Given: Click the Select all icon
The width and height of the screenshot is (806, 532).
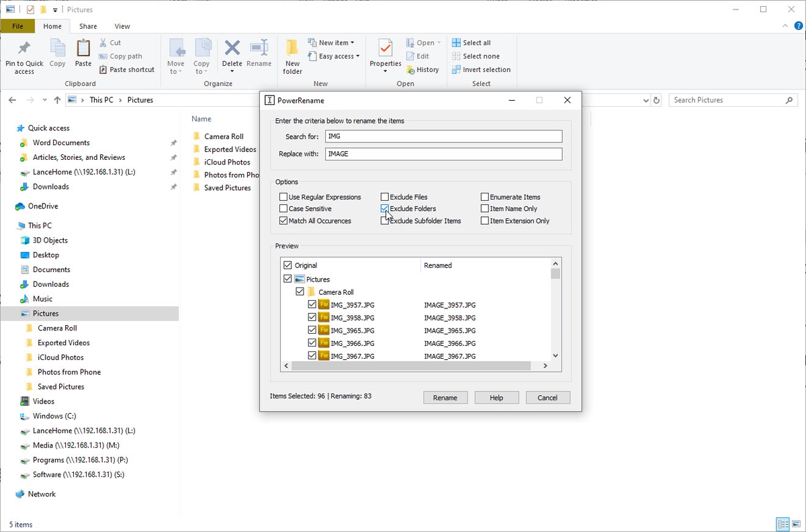Looking at the screenshot, I should click(457, 43).
